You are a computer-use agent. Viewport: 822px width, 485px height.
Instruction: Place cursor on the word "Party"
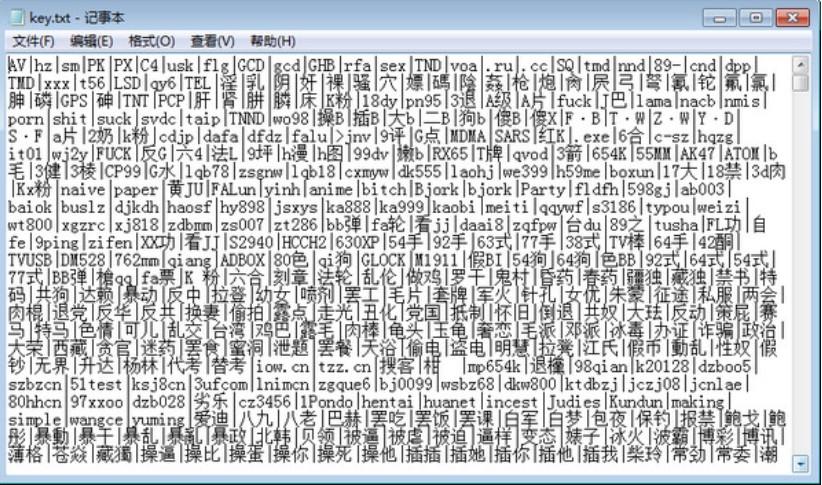(543, 189)
